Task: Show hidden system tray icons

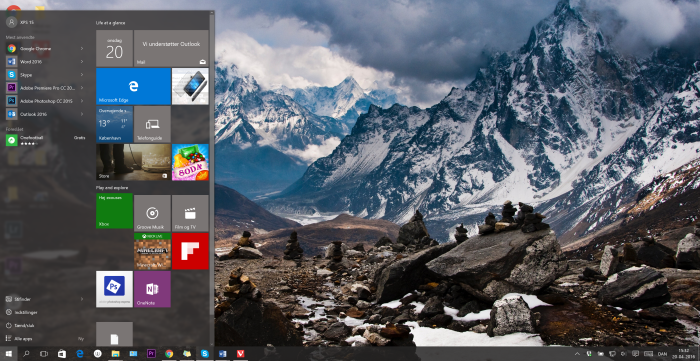Action: (577, 354)
